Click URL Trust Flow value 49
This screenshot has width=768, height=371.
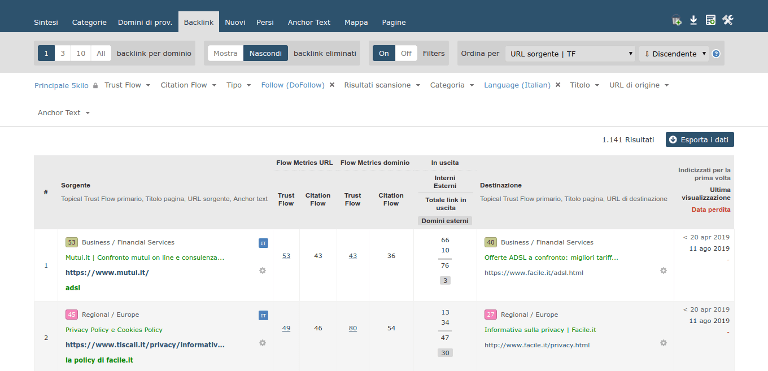286,328
